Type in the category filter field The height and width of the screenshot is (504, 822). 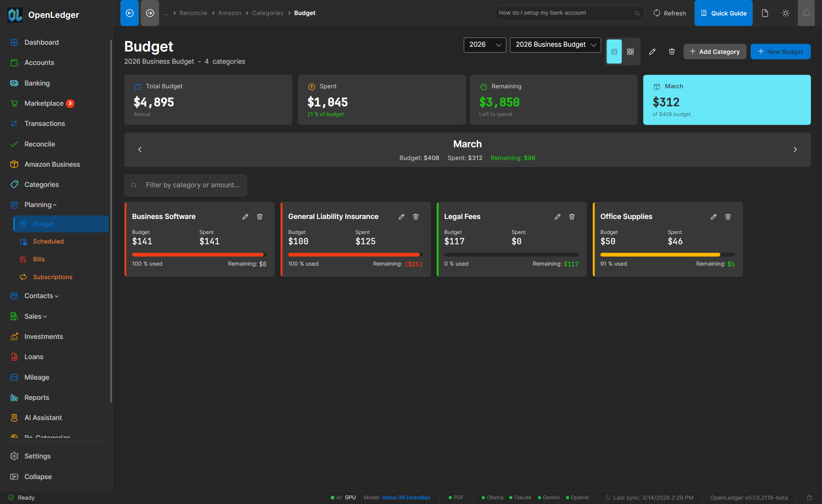[185, 185]
